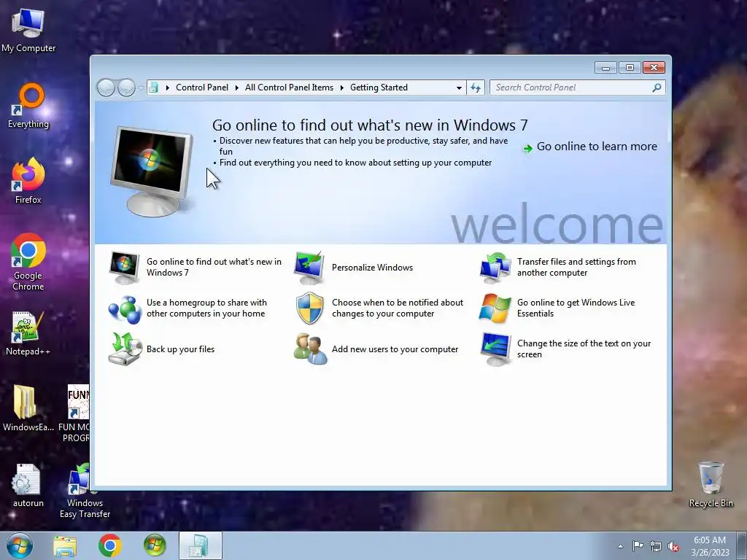Expand the arrow after All Control Panel Items
This screenshot has height=560, width=747.
tap(341, 87)
